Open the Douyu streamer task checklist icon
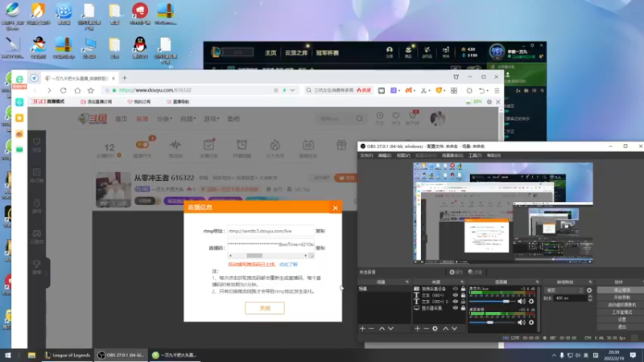This screenshot has height=362, width=644. [208, 145]
